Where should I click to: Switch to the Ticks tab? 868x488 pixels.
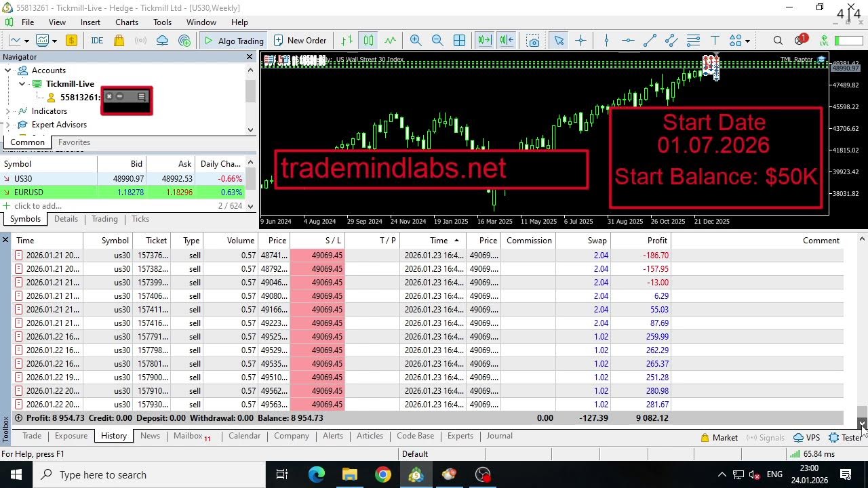[140, 219]
